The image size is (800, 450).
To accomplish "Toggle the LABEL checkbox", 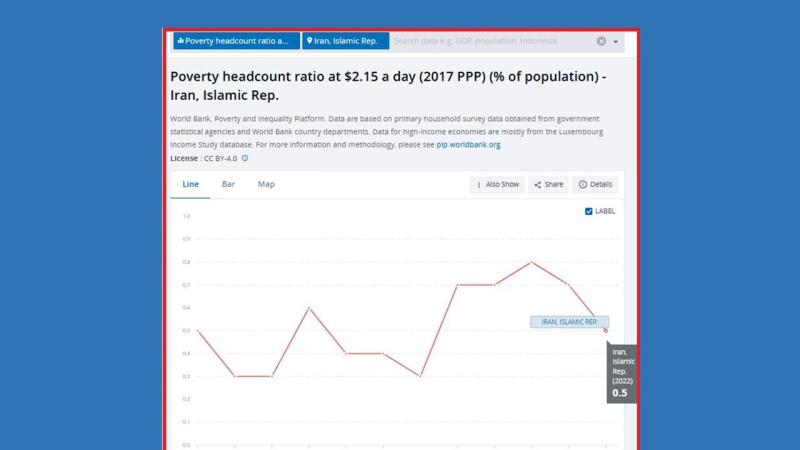I will pyautogui.click(x=588, y=211).
